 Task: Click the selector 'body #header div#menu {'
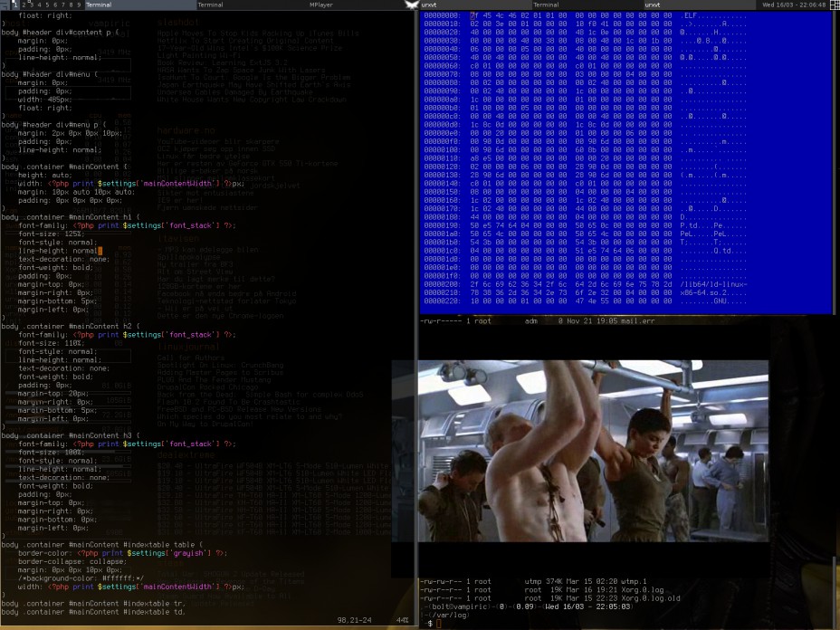[x=49, y=74]
